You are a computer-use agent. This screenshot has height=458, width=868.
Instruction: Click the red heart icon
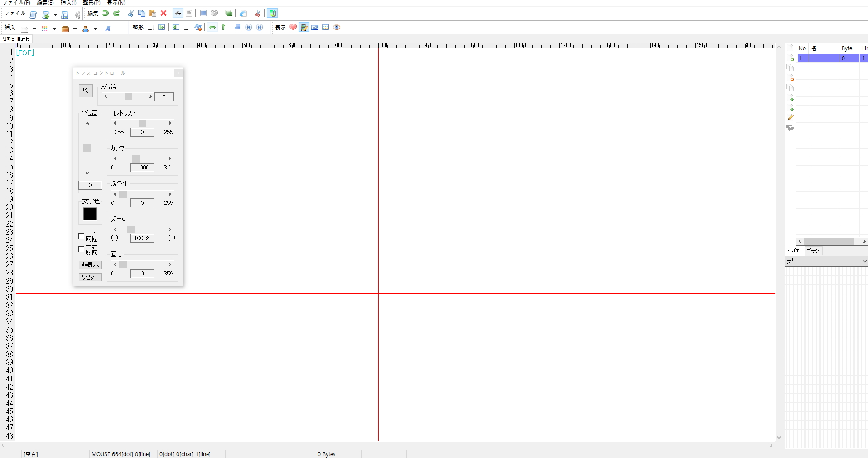point(293,28)
